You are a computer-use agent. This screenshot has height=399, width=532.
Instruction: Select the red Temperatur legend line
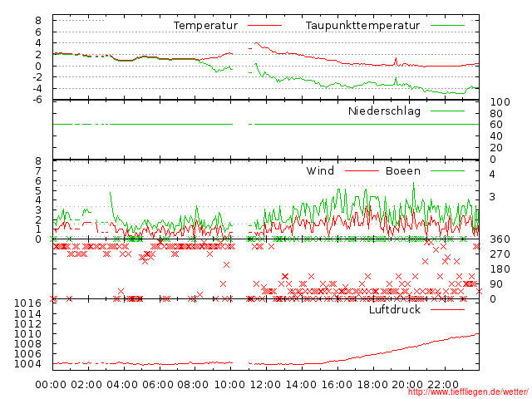coord(264,26)
